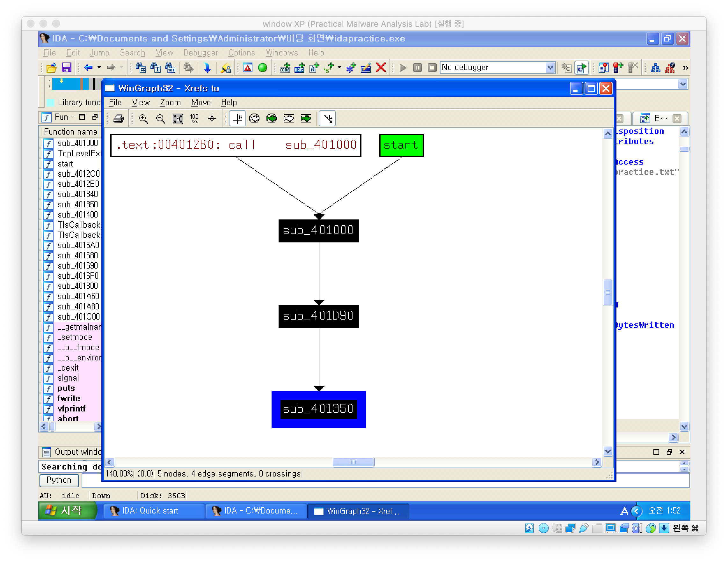Screen dimensions: 728x562
Task: Open the No debugger combo box
Action: coord(498,68)
